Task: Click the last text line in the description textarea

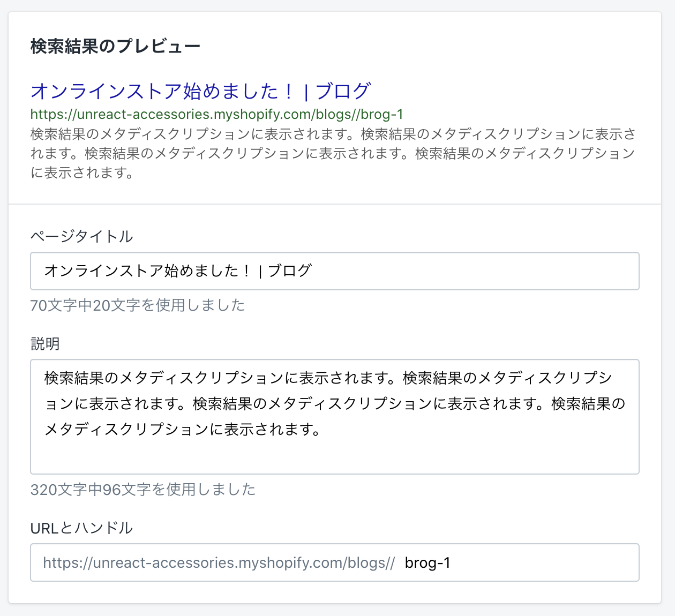Action: [182, 430]
